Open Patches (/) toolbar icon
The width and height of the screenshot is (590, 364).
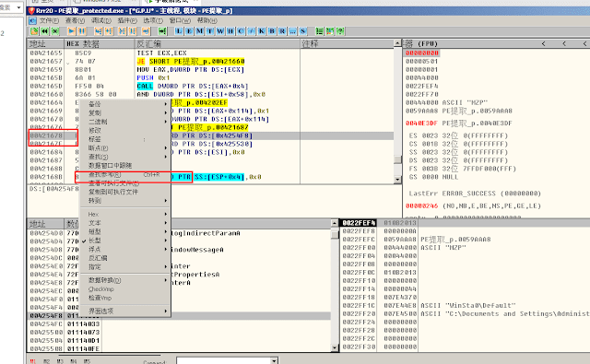pyautogui.click(x=252, y=31)
